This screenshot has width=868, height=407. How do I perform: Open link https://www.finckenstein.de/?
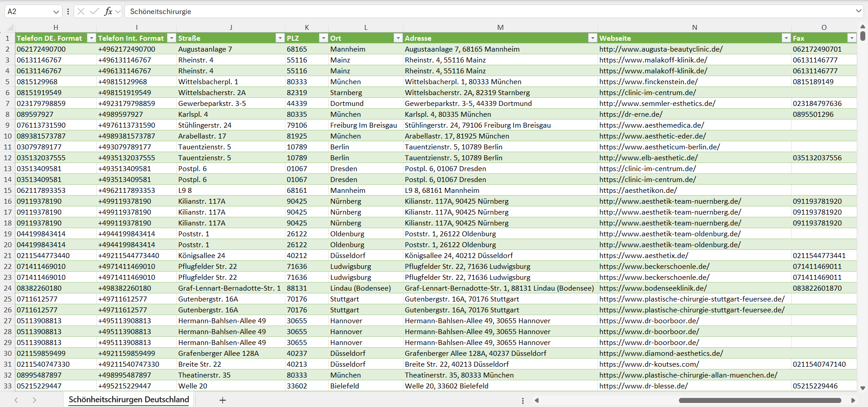[649, 81]
